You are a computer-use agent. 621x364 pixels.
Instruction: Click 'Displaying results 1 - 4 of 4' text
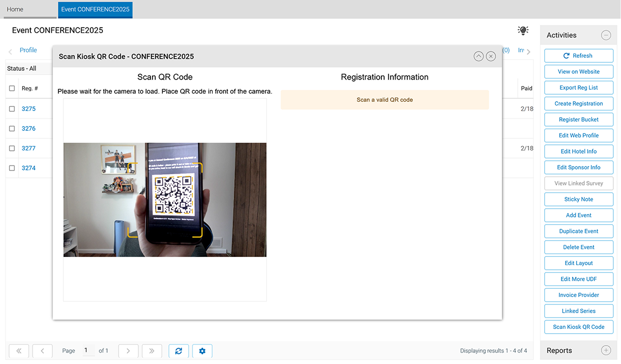click(493, 350)
